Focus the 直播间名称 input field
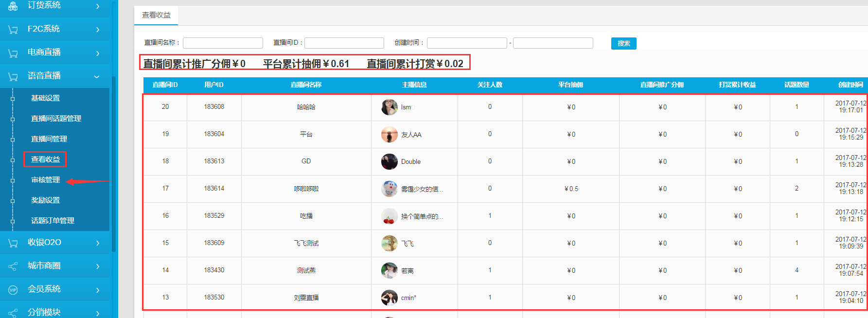The width and height of the screenshot is (868, 318). pyautogui.click(x=223, y=43)
